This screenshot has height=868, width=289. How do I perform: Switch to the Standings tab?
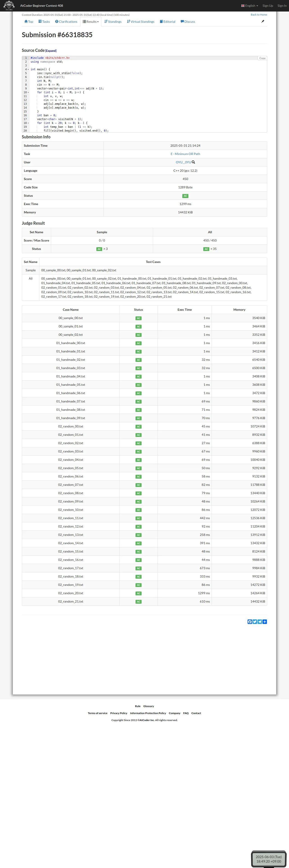[113, 22]
